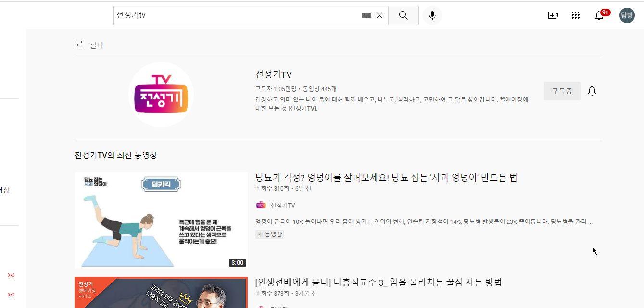Click the channel description 건강하고 의미 있는 나이 듦
This screenshot has width=644, height=308.
click(x=391, y=104)
